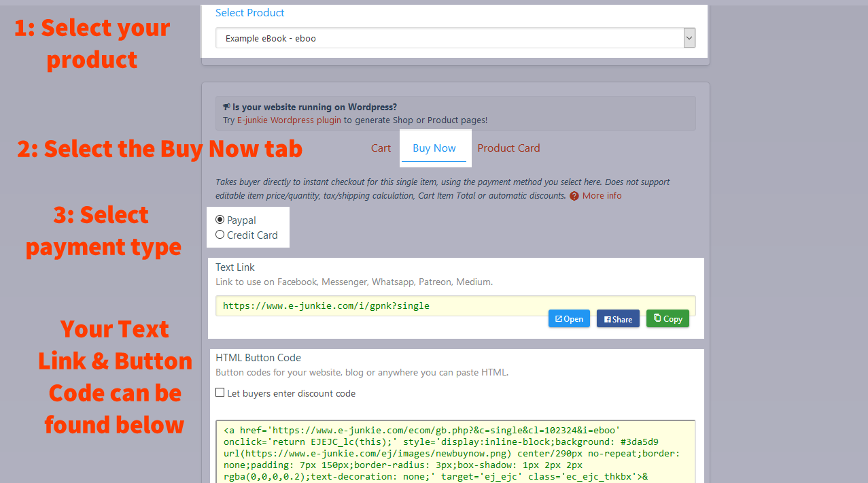868x483 pixels.
Task: Share the link via Facebook Share button
Action: coord(618,319)
